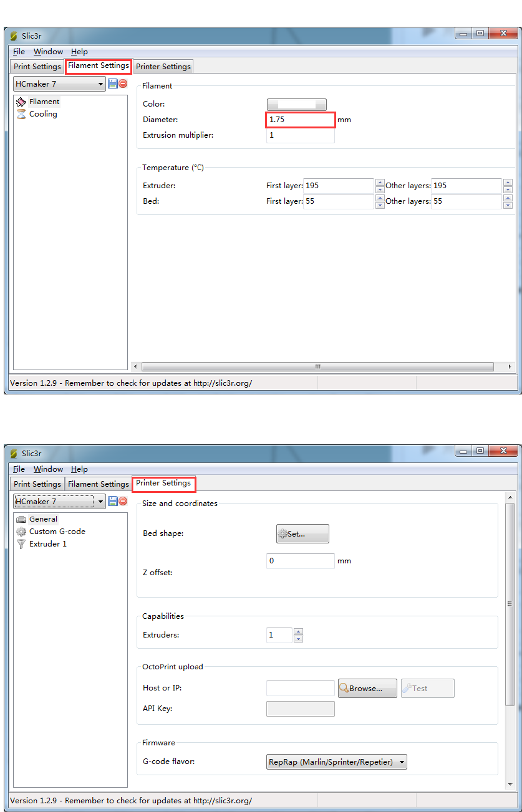Screen dimensions: 522x812
Task: Click the OctoPrint Test button
Action: click(428, 689)
